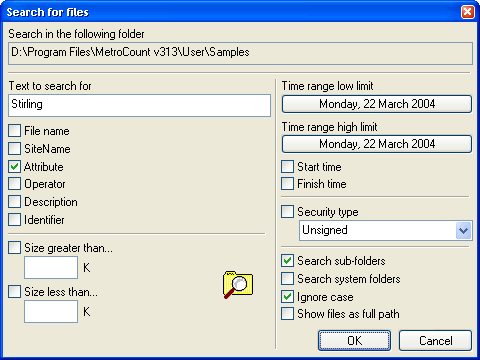Click the search folder path field
The image size is (480, 360).
pyautogui.click(x=240, y=53)
